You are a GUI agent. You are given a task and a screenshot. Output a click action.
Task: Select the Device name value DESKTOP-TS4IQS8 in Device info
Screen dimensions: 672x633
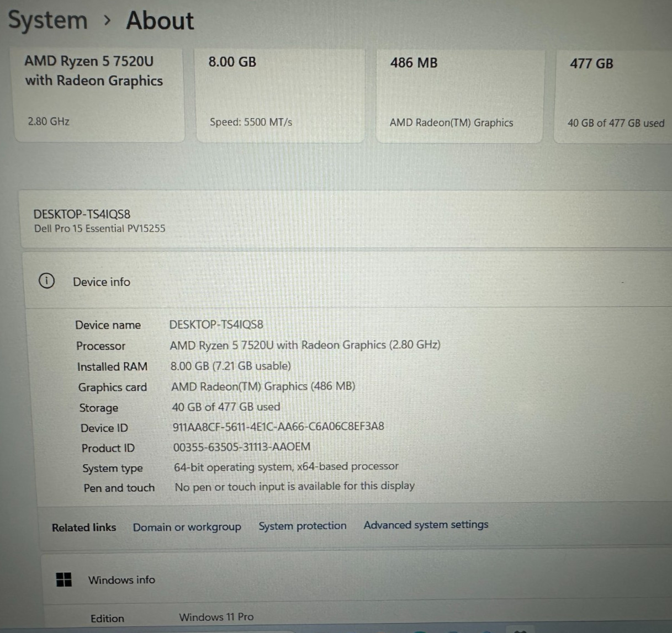[x=216, y=325]
